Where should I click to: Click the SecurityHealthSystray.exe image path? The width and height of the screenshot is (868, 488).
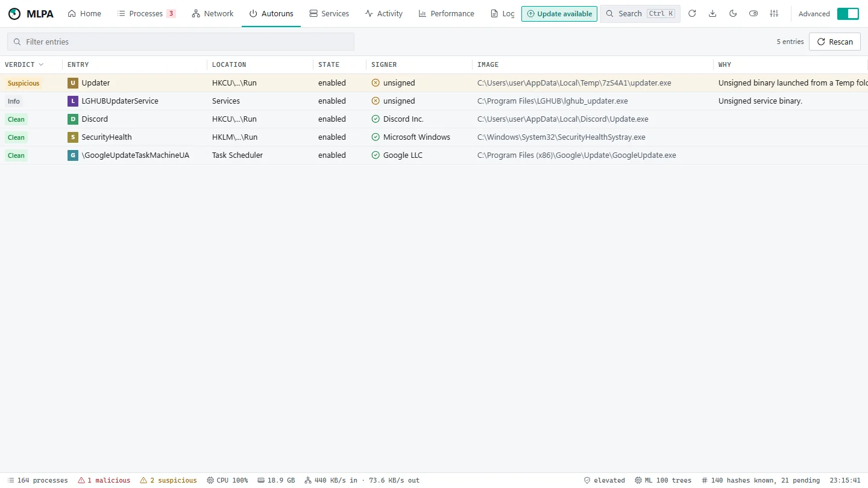(561, 137)
